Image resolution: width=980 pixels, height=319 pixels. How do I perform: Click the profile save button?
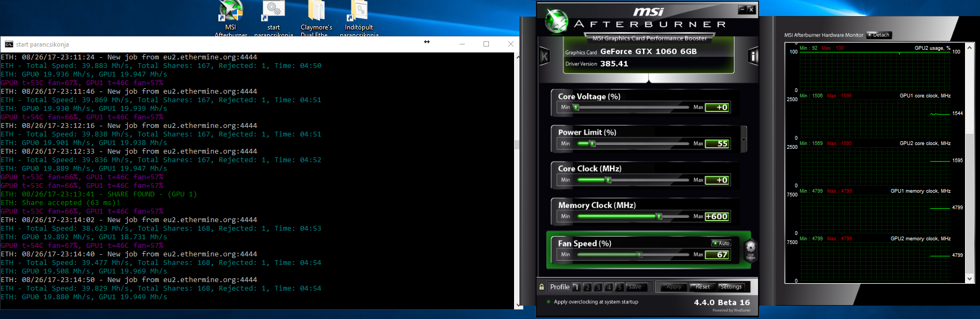pyautogui.click(x=636, y=287)
